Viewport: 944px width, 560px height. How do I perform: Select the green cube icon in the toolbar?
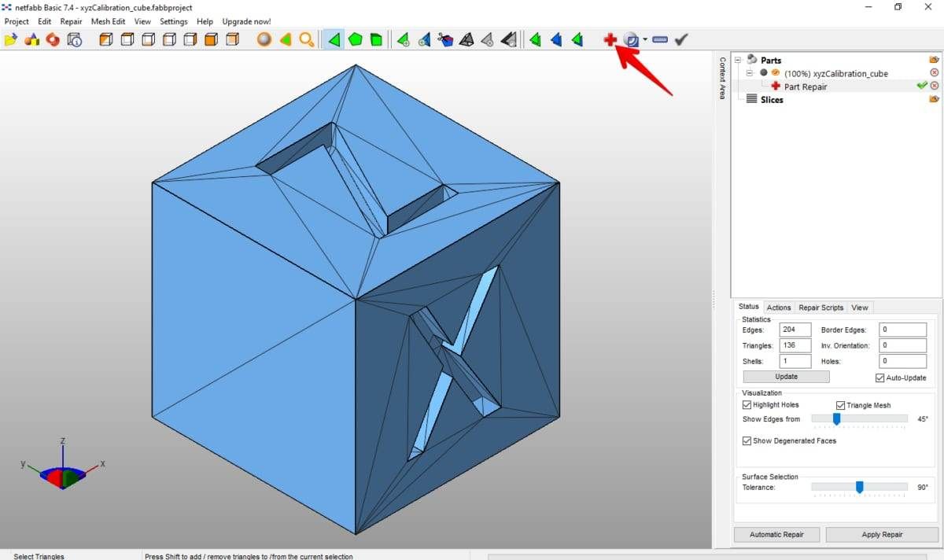click(x=377, y=39)
